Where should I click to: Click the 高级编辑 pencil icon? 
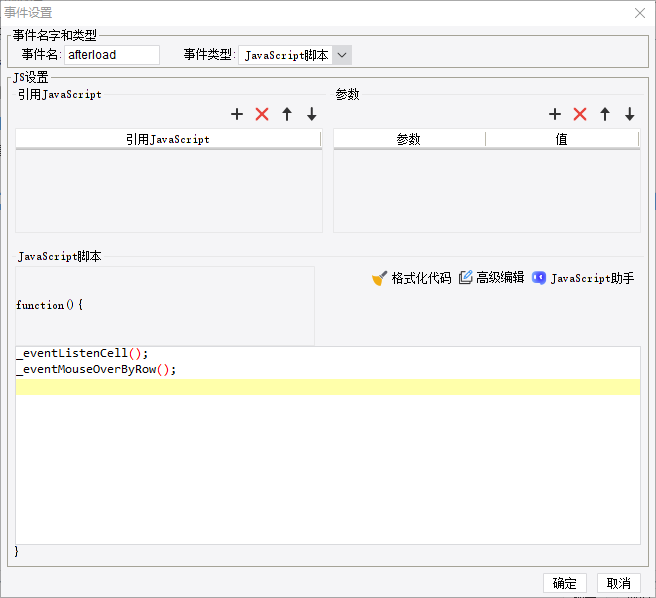(x=466, y=277)
